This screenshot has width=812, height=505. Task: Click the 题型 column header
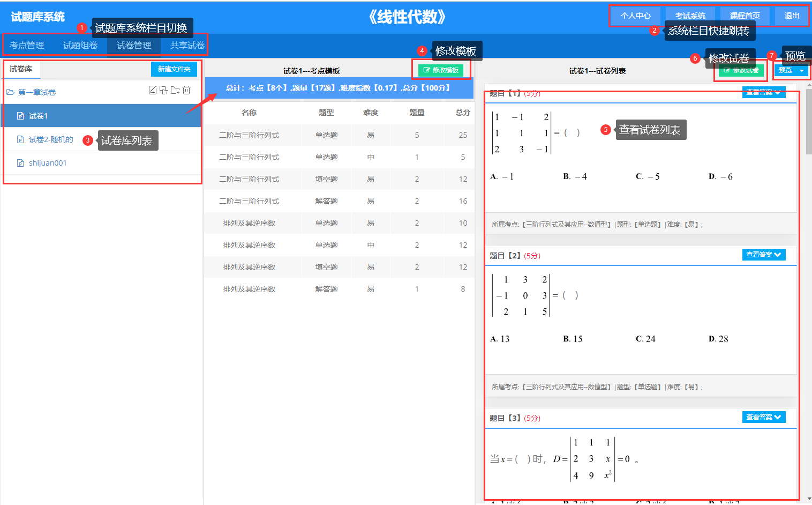326,113
